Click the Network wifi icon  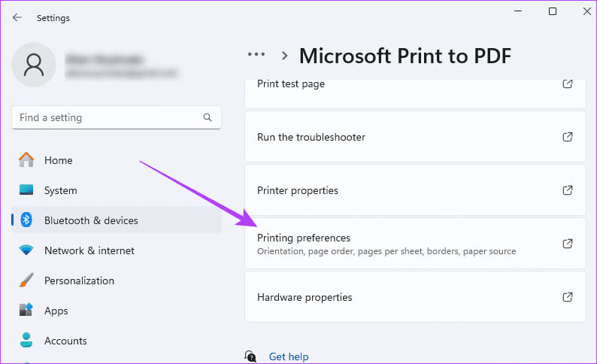(26, 250)
